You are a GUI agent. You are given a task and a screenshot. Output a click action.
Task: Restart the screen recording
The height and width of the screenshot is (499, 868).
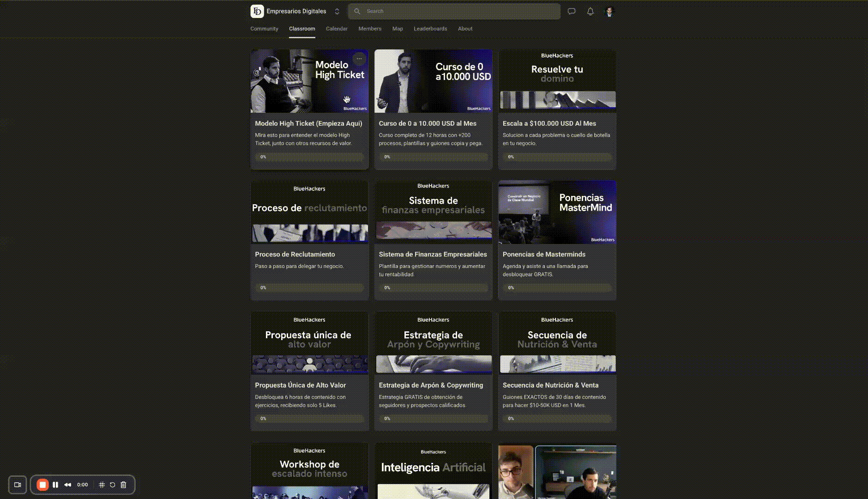pyautogui.click(x=112, y=485)
